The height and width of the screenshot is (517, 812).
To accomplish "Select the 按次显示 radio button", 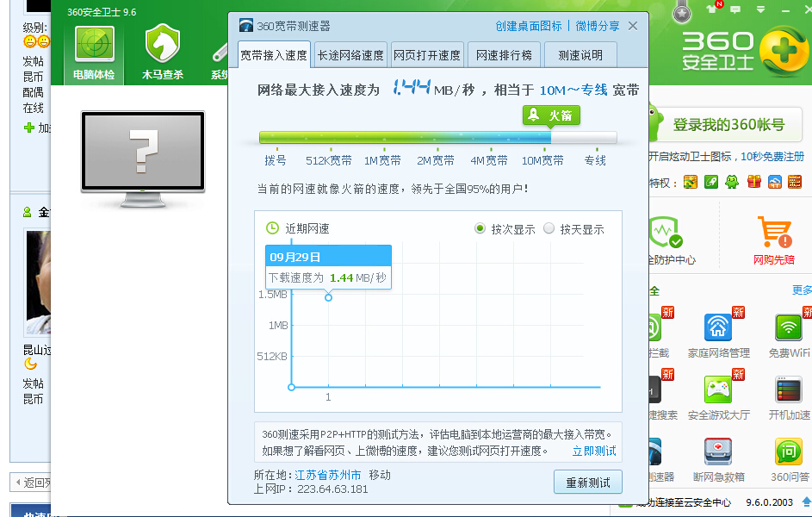I will tap(480, 229).
